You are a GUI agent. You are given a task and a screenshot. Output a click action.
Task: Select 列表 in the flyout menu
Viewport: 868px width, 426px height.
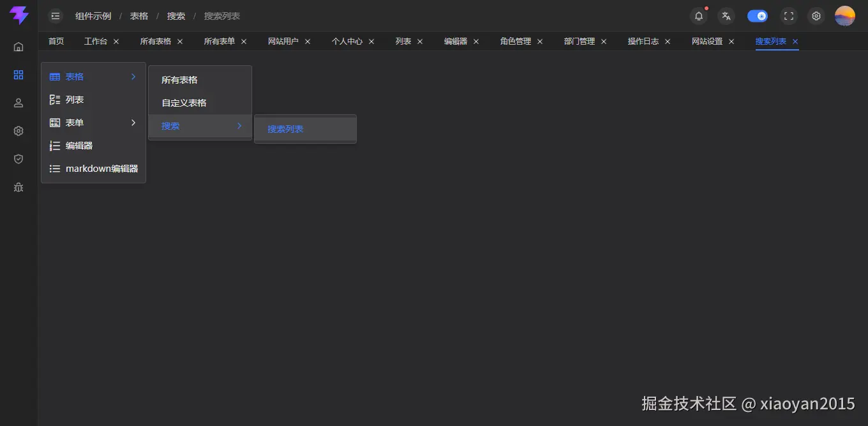(93, 100)
